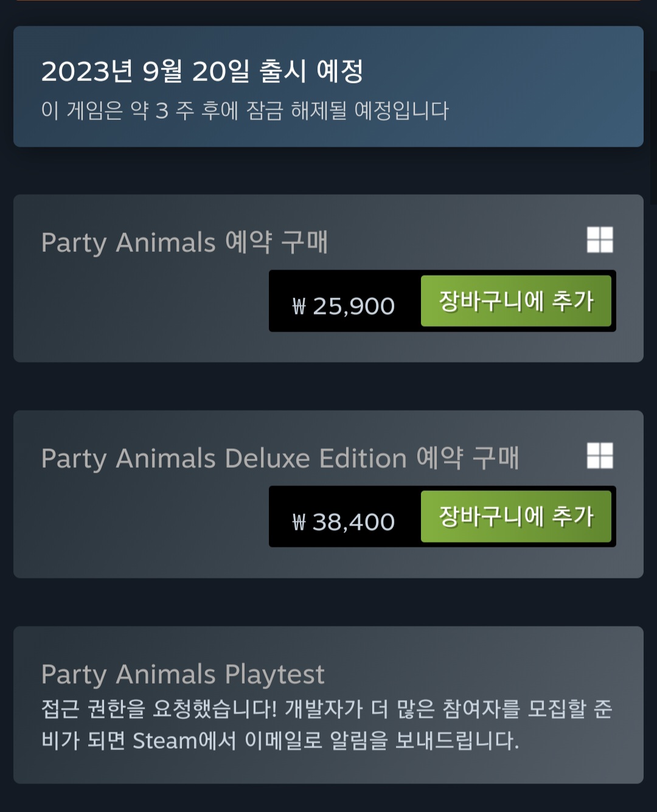Image resolution: width=657 pixels, height=812 pixels.
Task: Select the 'Party Animals 예약 구매' title
Action: [184, 243]
